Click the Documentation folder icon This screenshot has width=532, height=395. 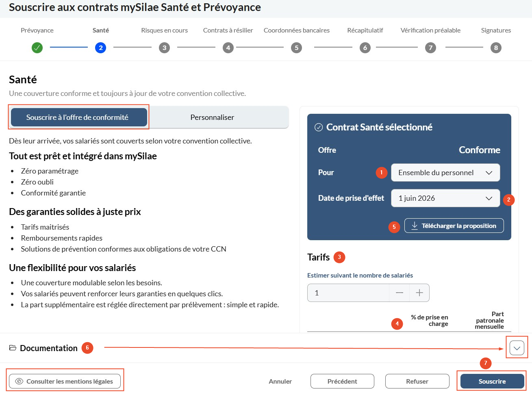point(13,348)
